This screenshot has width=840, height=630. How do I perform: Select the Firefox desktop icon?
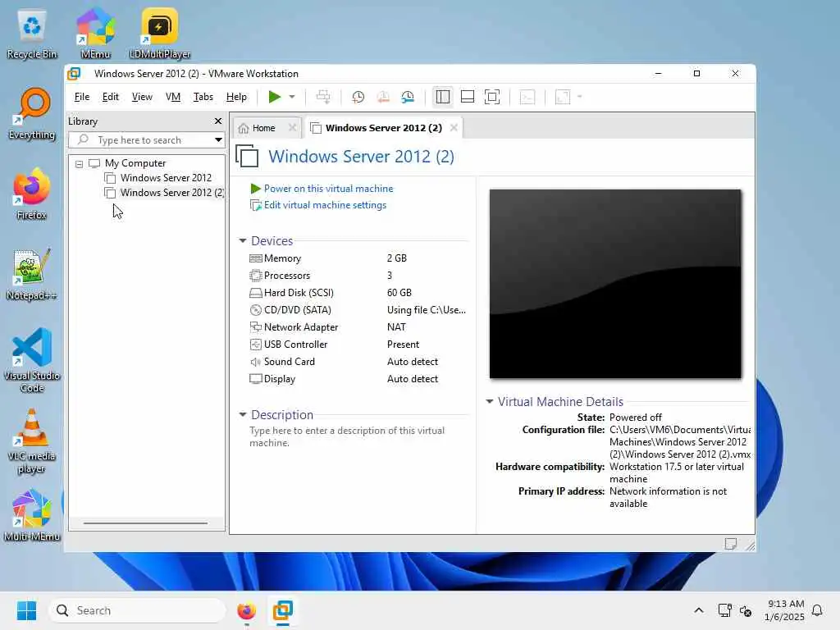click(32, 194)
